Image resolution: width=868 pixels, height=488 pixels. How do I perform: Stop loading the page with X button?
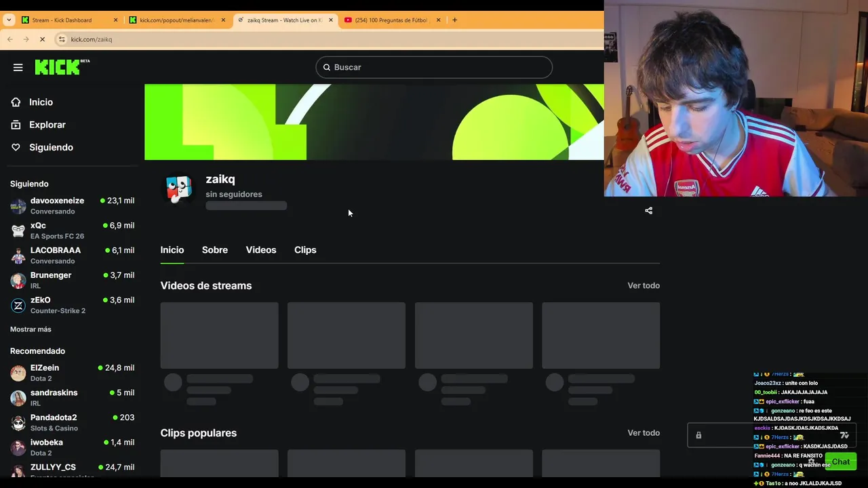point(42,39)
